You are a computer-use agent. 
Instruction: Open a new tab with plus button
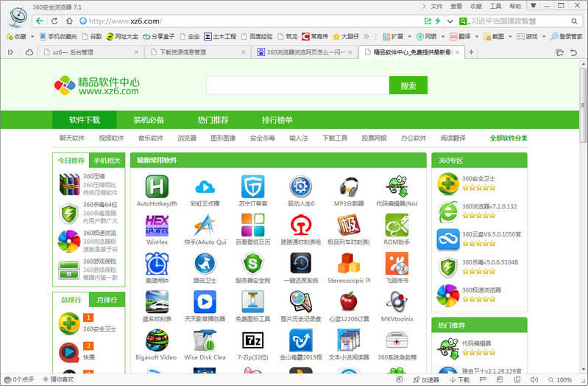[x=471, y=52]
